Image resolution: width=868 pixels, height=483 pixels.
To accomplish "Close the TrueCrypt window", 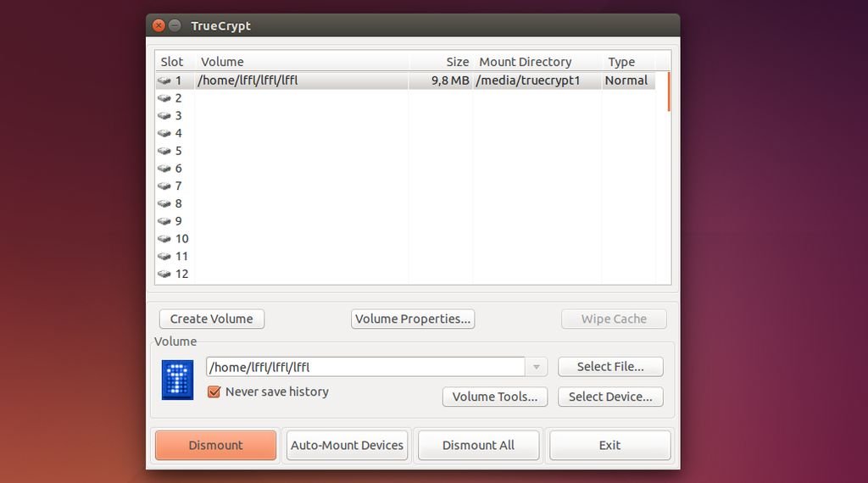I will (159, 25).
